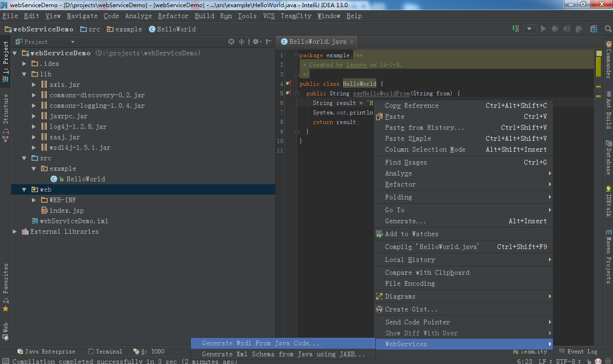Screen dimensions: 613x364
Task: Expand the axis.jar node
Action: (34, 85)
